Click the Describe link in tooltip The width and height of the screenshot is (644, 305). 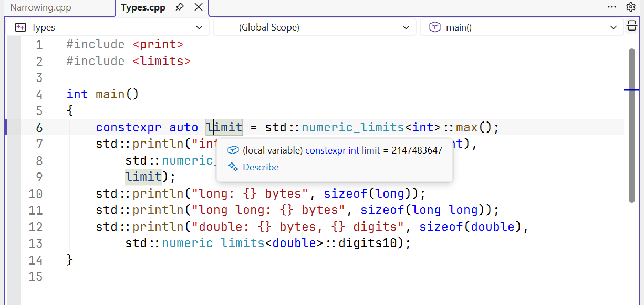pos(261,167)
